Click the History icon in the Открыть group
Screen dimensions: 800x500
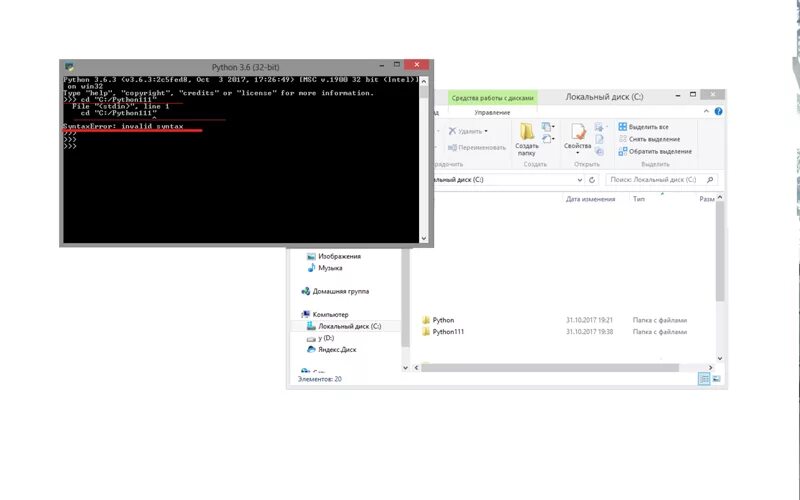(599, 152)
